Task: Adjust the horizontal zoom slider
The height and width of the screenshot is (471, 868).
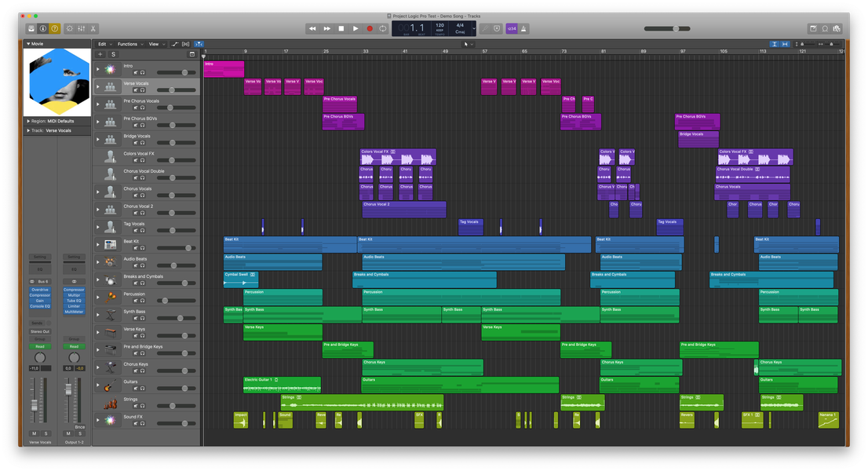Action: pos(830,44)
